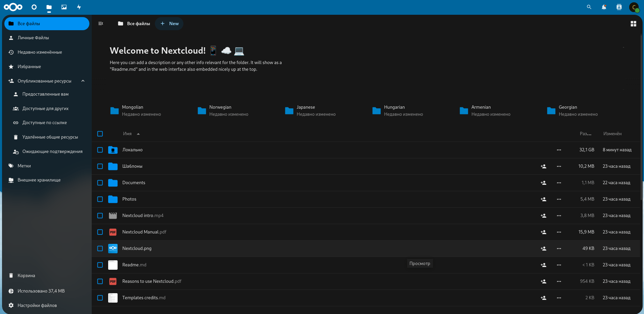Screen dimensions: 644x314
Task: Open the actions menu for Локально
Action: tap(559, 150)
